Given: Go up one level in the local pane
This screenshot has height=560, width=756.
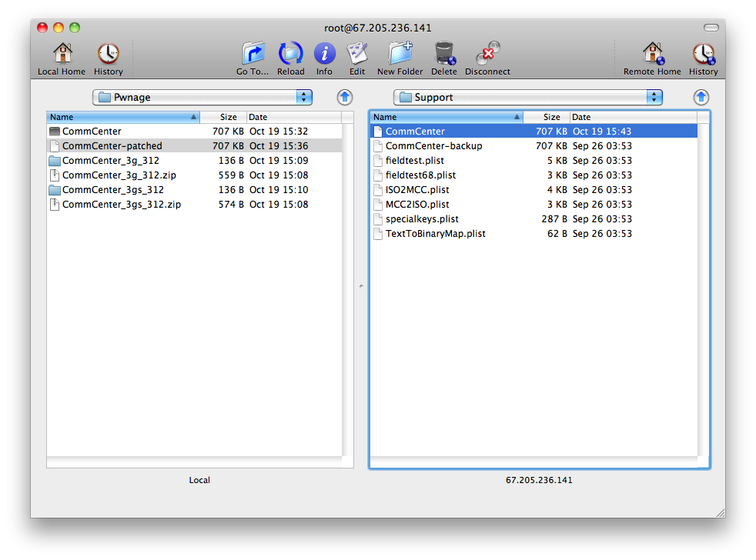Looking at the screenshot, I should pos(345,98).
